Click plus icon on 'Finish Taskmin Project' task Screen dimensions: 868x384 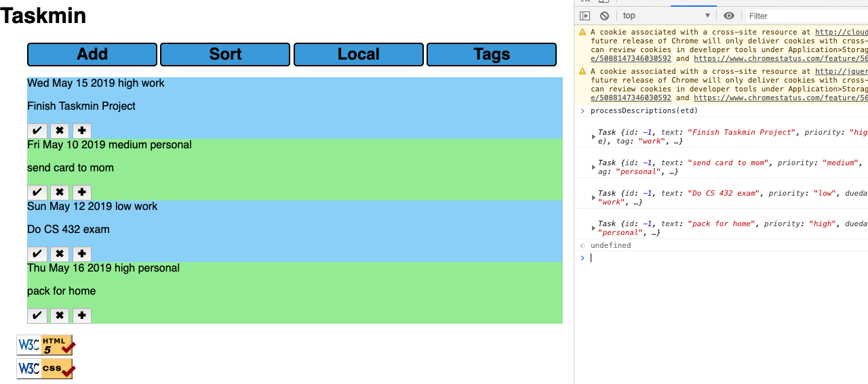(82, 131)
